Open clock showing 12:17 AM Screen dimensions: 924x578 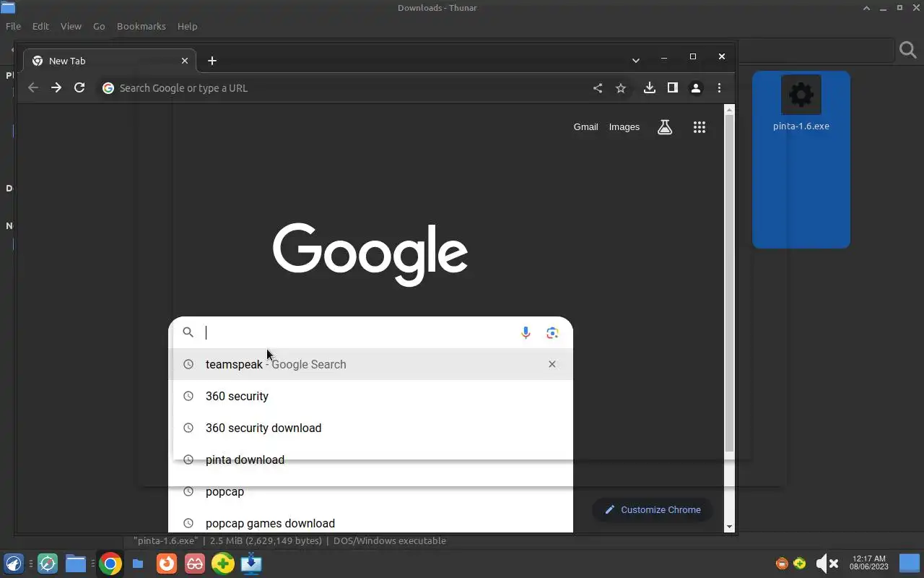(868, 563)
